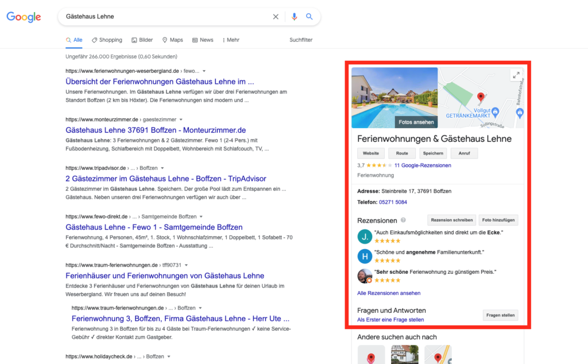Start voice search with microphone icon
Viewport: 588px width, 364px height.
[295, 17]
